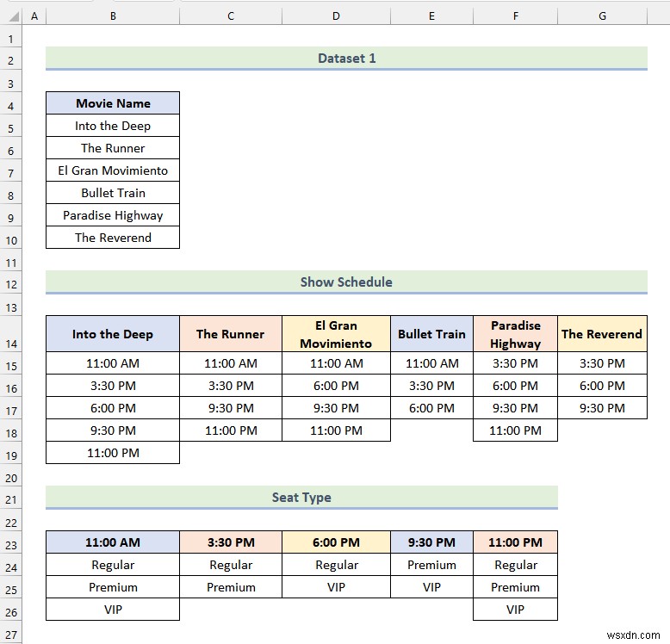Select 3:30 PM under The Reverend
The height and width of the screenshot is (644, 670).
click(602, 363)
